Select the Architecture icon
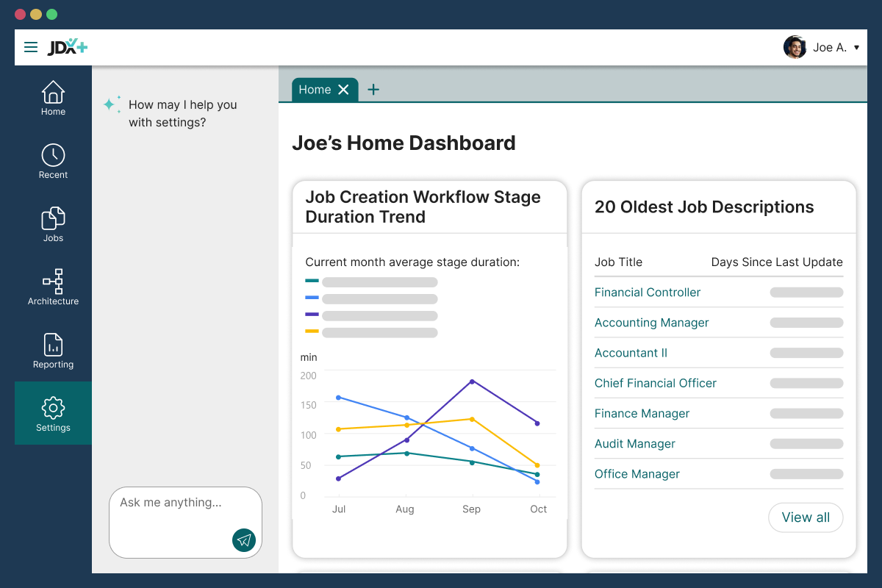 [52, 286]
